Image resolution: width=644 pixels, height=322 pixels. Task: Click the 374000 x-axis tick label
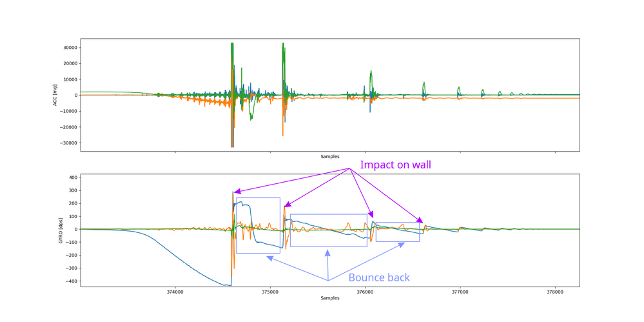coord(175,292)
